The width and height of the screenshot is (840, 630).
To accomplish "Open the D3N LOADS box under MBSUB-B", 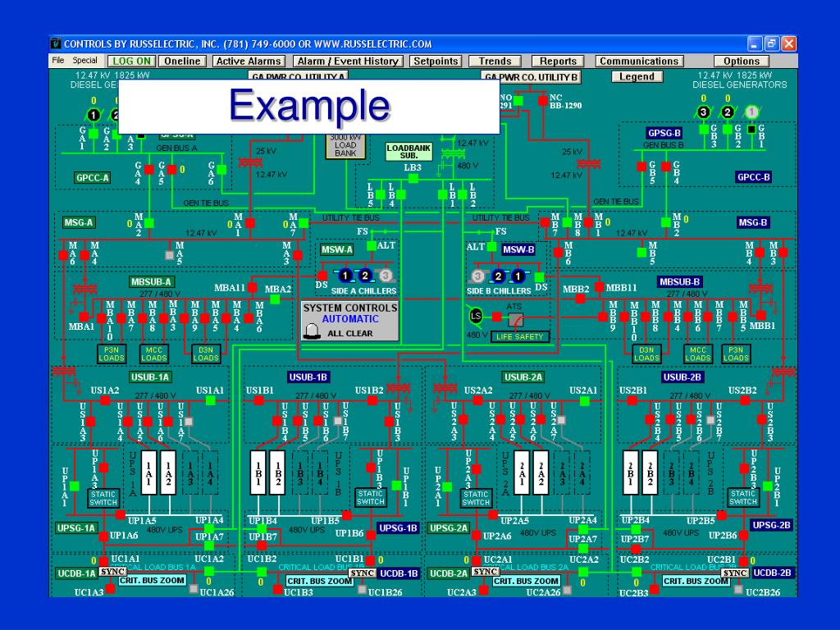I will pyautogui.click(x=646, y=354).
